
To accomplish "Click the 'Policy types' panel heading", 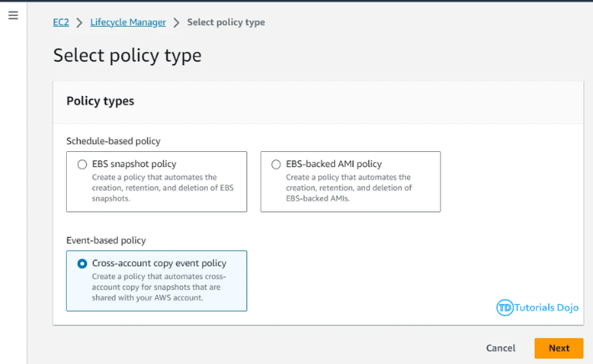I will 100,101.
